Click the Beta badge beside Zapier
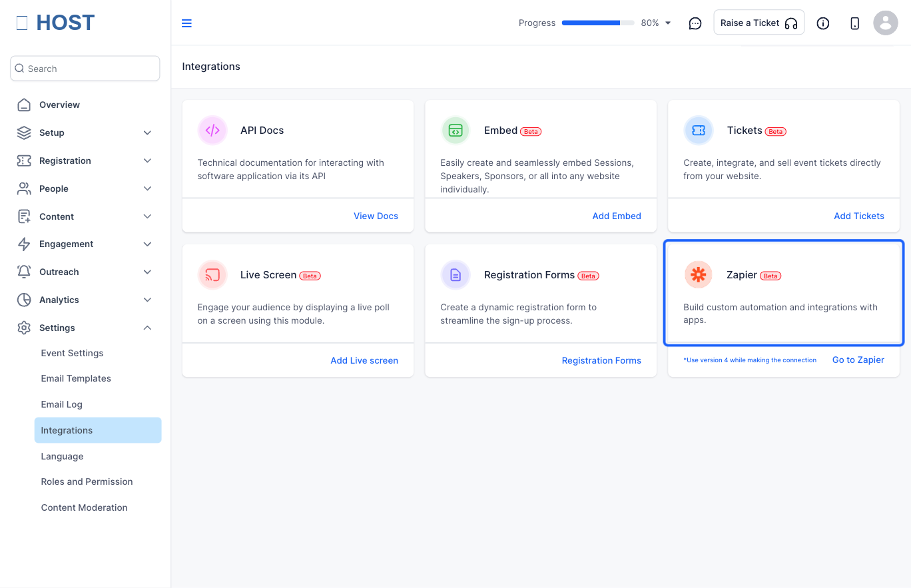 tap(770, 276)
